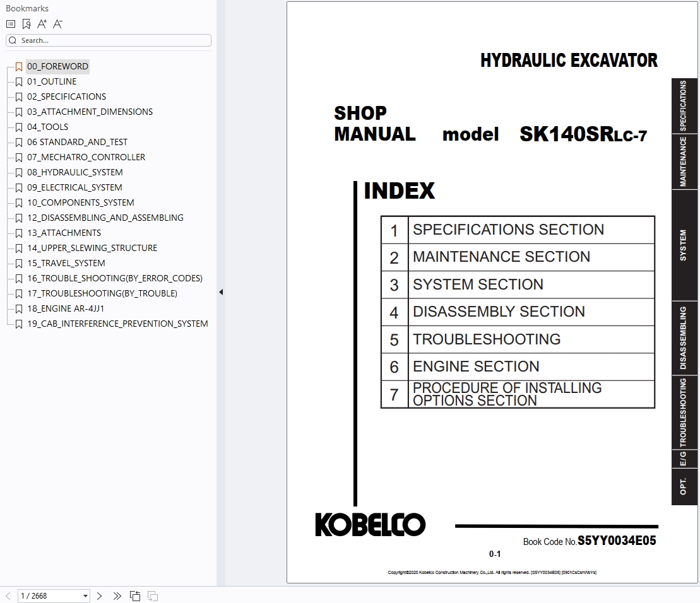Go to the previous page
The height and width of the screenshot is (603, 700).
coord(8,596)
